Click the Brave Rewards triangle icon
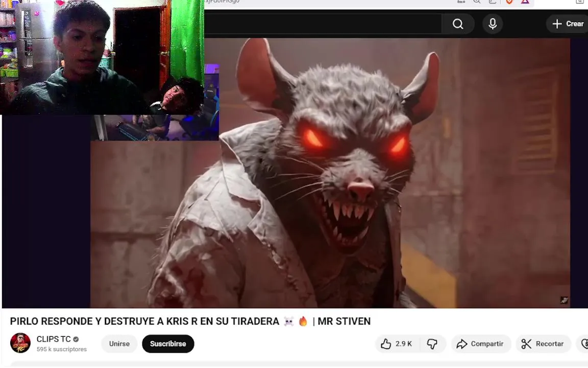This screenshot has height=368, width=588. coord(525,2)
